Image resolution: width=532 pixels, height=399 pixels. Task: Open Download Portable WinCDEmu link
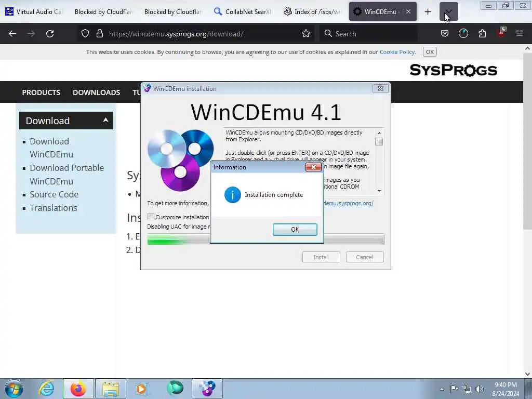tap(67, 175)
